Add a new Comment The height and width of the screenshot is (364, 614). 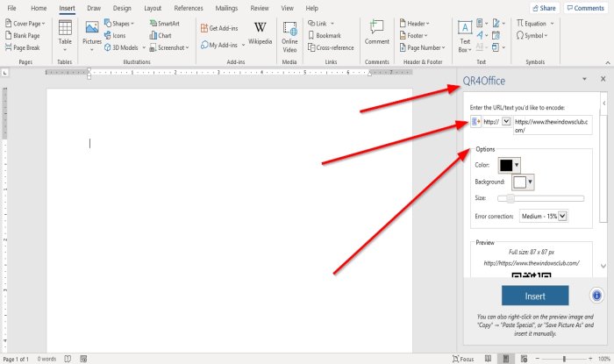pyautogui.click(x=376, y=32)
